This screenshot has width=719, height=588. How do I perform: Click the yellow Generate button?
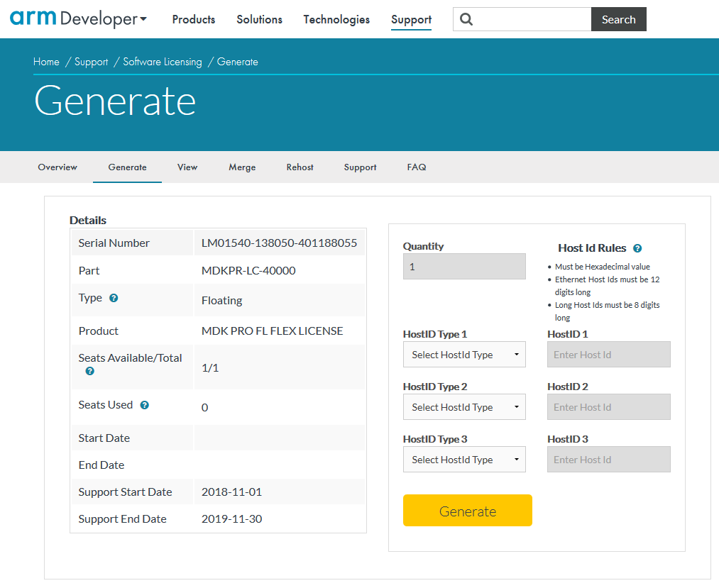(x=468, y=511)
